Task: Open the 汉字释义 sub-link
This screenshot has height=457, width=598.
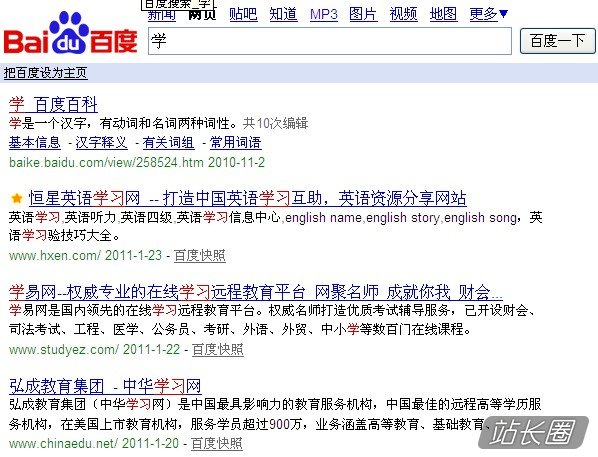Action: click(101, 143)
